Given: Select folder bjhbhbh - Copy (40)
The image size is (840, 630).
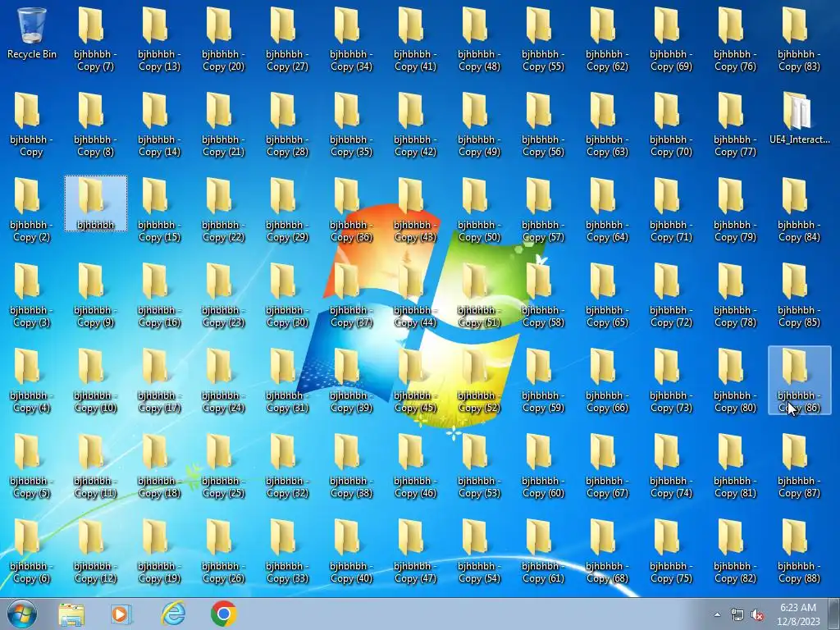Looking at the screenshot, I should (351, 551).
